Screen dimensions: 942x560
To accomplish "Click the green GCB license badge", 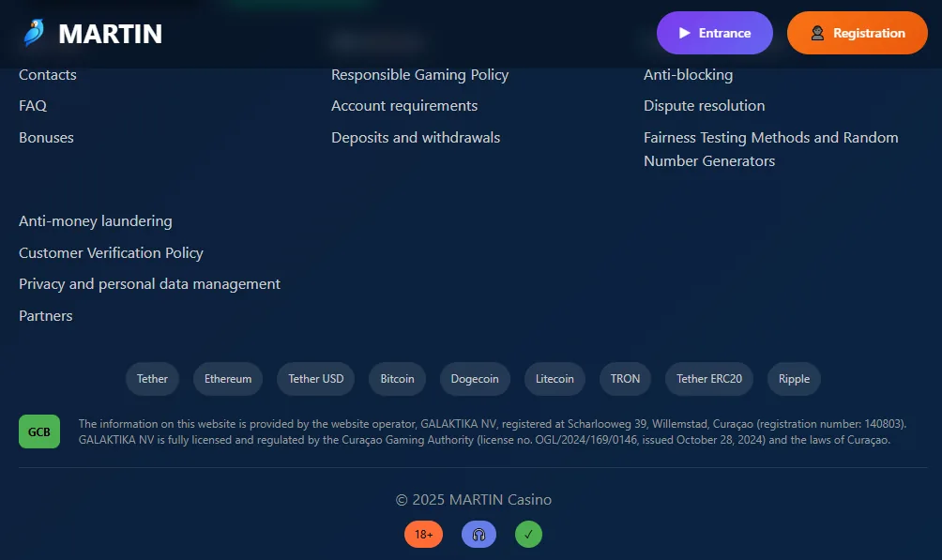I will (x=39, y=431).
